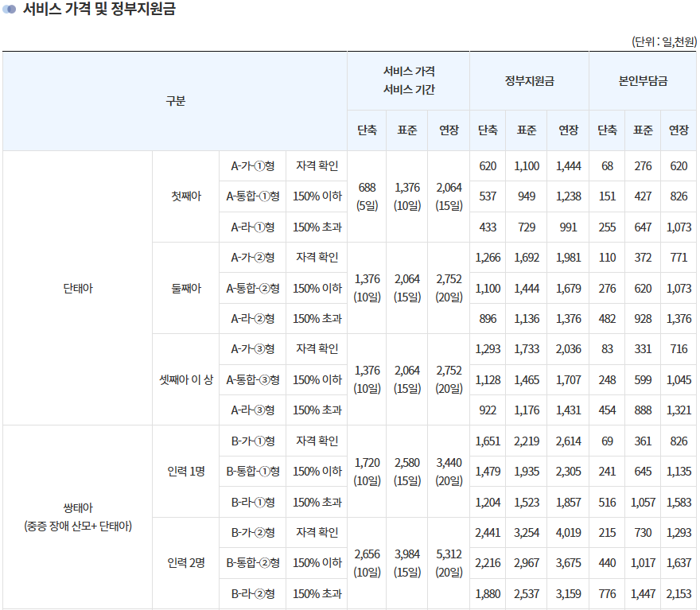Select type code 'B-통합-②형'

point(253,563)
